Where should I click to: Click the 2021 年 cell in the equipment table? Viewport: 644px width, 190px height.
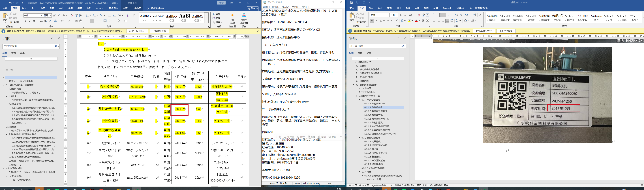pyautogui.click(x=180, y=109)
